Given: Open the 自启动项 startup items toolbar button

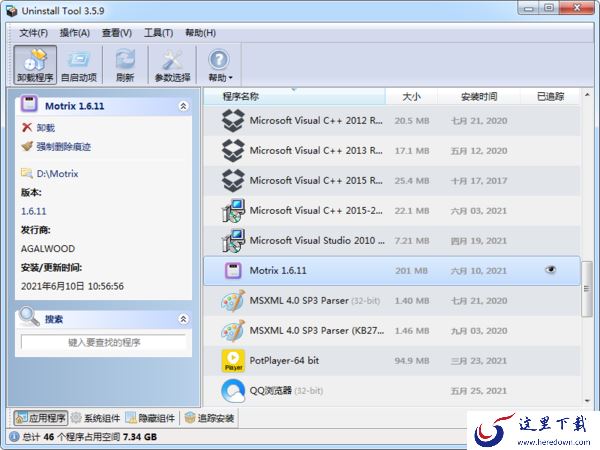Looking at the screenshot, I should [79, 65].
